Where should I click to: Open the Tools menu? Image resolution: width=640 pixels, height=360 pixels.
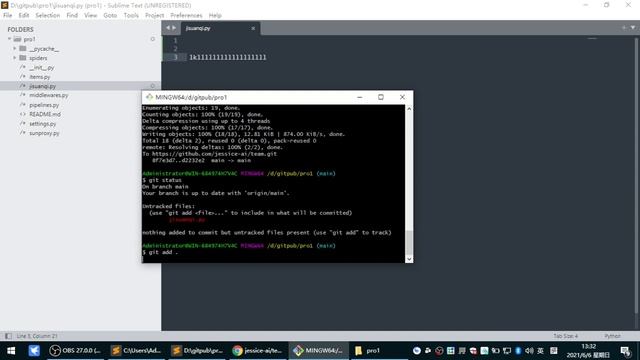[x=131, y=16]
